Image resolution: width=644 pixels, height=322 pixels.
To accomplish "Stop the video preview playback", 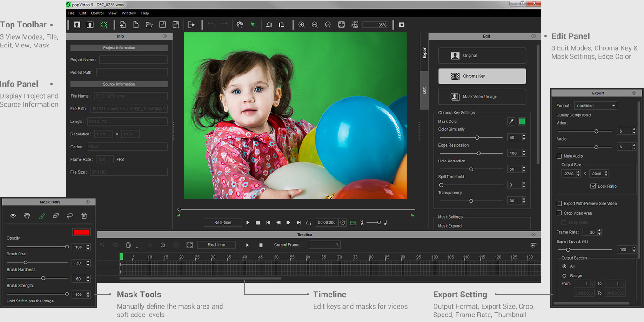I will click(x=258, y=222).
